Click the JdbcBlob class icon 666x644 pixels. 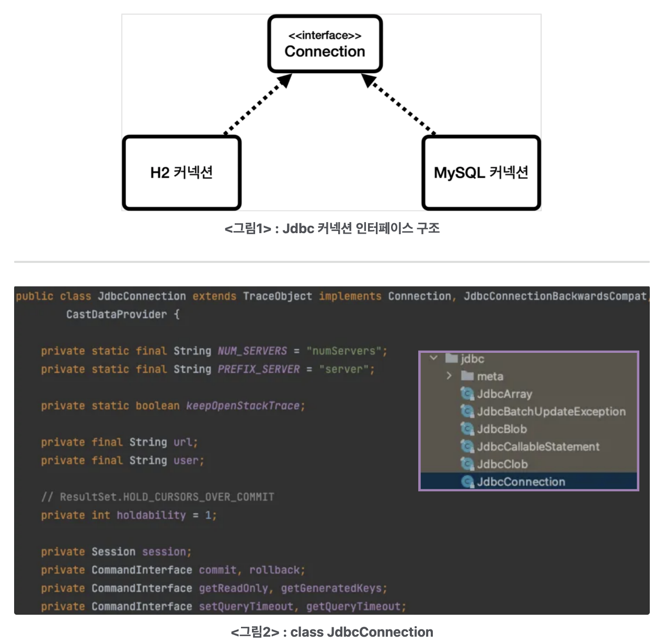(467, 429)
